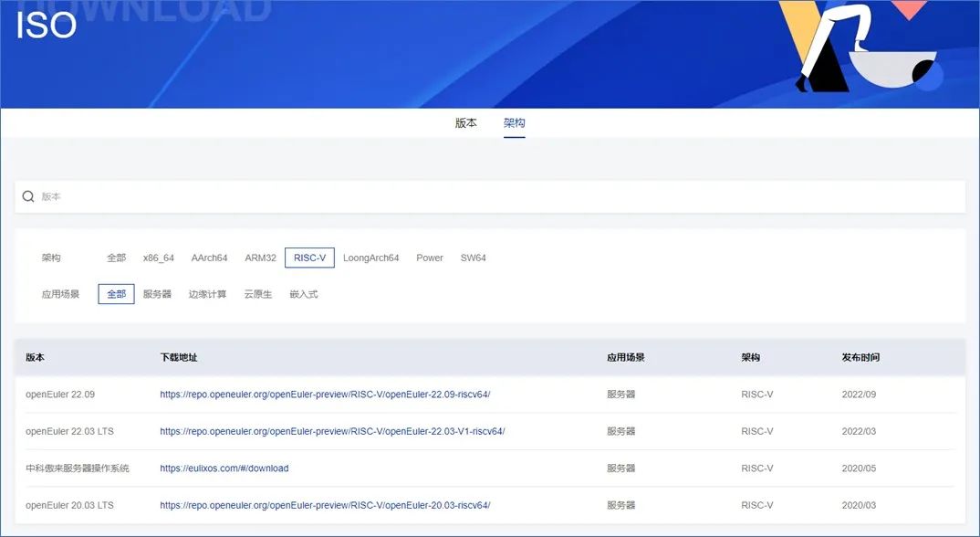Viewport: 980px width, 537px height.
Task: Open the openEuler 22.09 riscv64 download link
Action: pyautogui.click(x=324, y=394)
